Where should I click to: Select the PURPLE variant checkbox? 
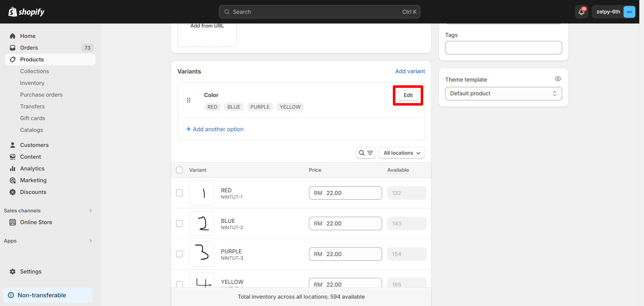(x=179, y=254)
